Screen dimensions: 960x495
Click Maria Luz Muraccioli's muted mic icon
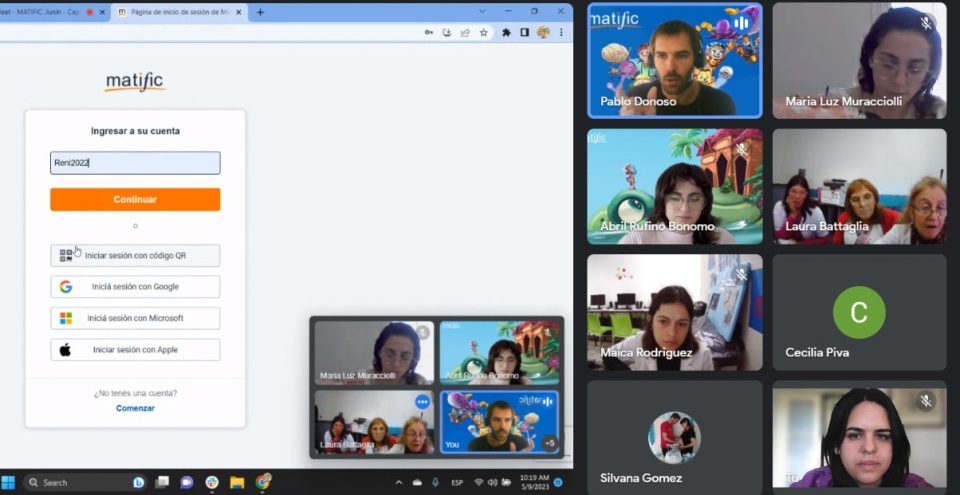926,23
